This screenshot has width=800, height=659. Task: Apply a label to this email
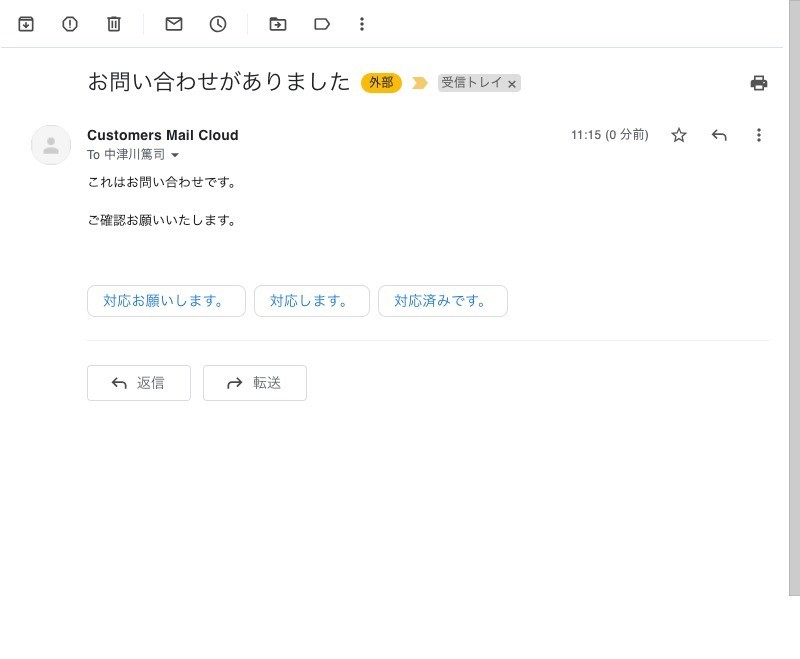tap(322, 24)
